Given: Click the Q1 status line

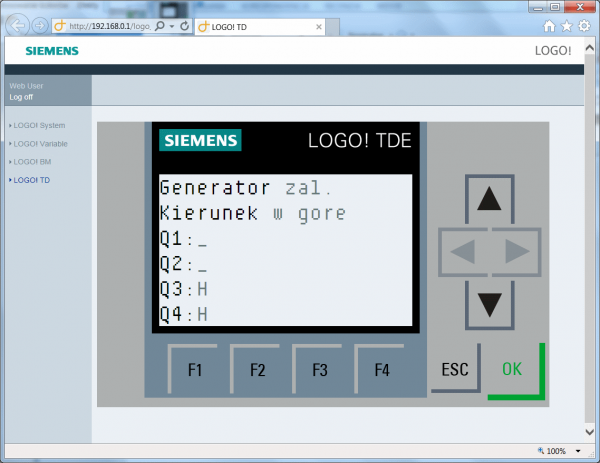Looking at the screenshot, I should [184, 239].
